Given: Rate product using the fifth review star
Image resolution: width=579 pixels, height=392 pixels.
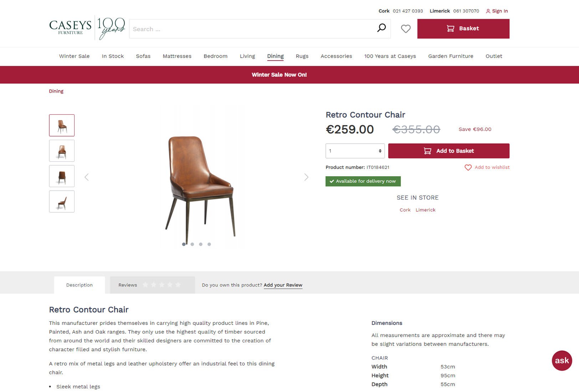Looking at the screenshot, I should pos(178,285).
